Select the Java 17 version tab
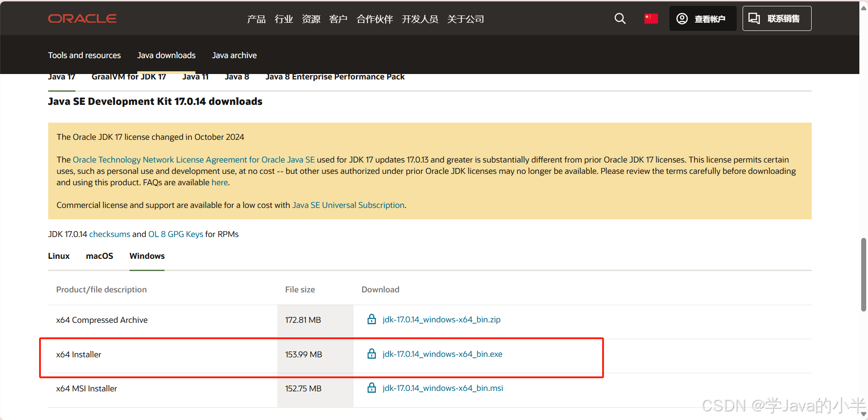The height and width of the screenshot is (420, 868). tap(61, 77)
